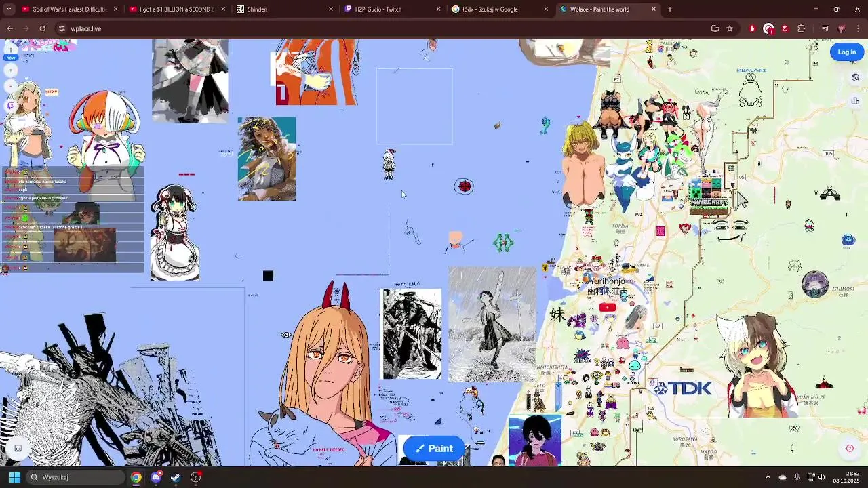Open the map explore search icon
The image size is (868, 488).
point(855,78)
